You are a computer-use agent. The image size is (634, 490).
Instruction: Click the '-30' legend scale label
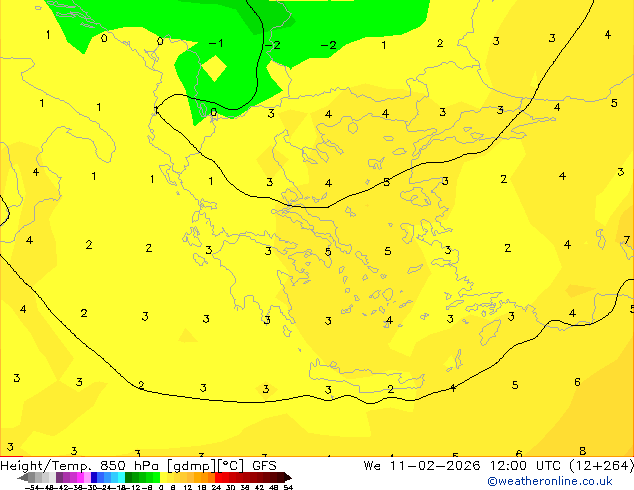coord(91,487)
